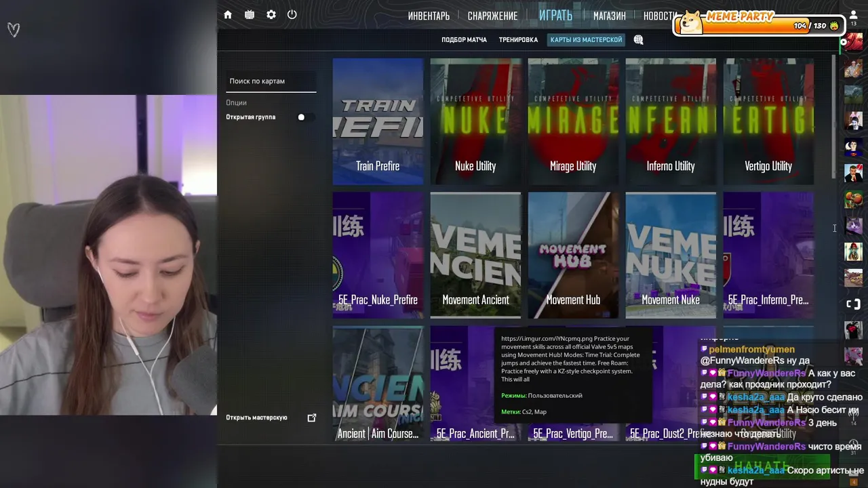Select the ИГРАТЬ menu
The height and width of the screenshot is (488, 868).
tap(555, 15)
